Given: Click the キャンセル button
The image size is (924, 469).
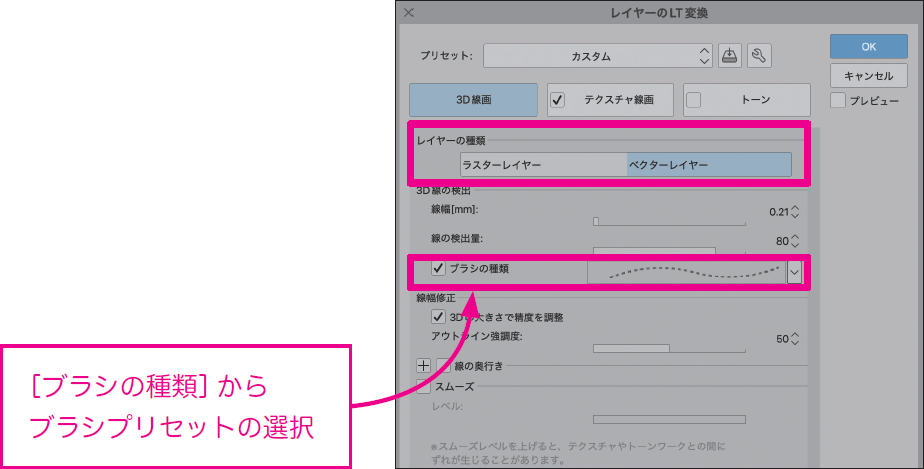Looking at the screenshot, I should tap(868, 76).
